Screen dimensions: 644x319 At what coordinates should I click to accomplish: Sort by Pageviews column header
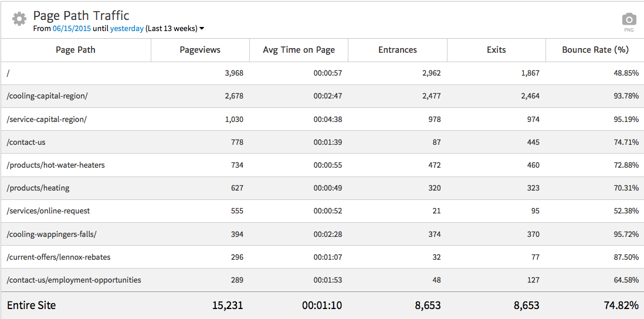tap(200, 50)
